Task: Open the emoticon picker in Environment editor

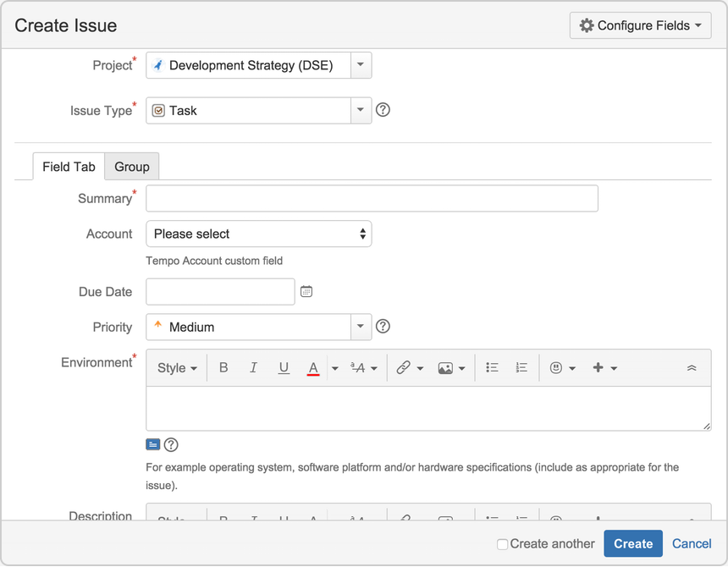Action: [562, 368]
